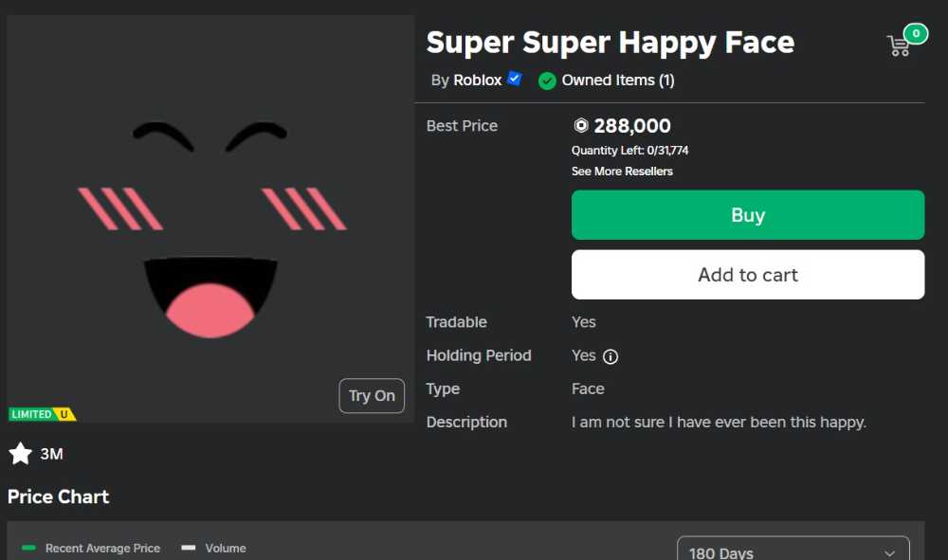Toggle the Recent Average Price legend
The height and width of the screenshot is (560, 948).
coord(91,548)
